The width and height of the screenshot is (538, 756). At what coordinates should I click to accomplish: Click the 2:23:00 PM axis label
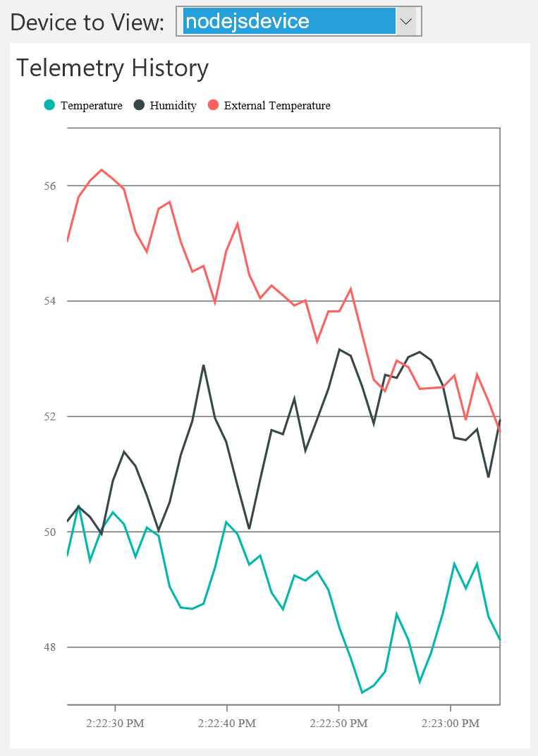451,724
